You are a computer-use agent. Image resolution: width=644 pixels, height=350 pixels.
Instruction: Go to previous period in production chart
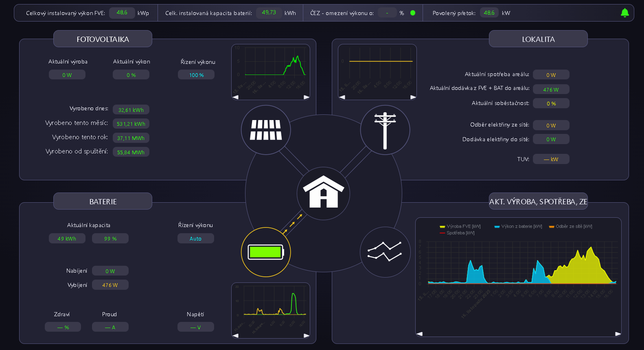pos(419,334)
